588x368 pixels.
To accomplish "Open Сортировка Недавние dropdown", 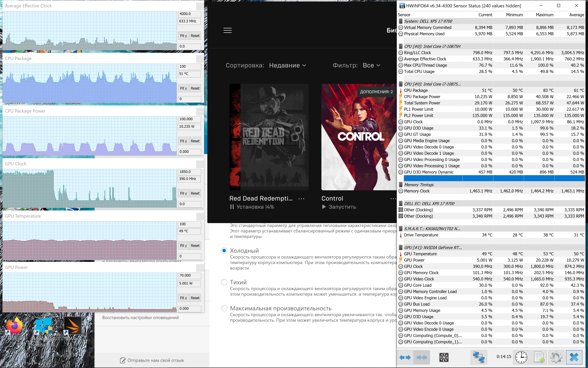I will click(288, 65).
